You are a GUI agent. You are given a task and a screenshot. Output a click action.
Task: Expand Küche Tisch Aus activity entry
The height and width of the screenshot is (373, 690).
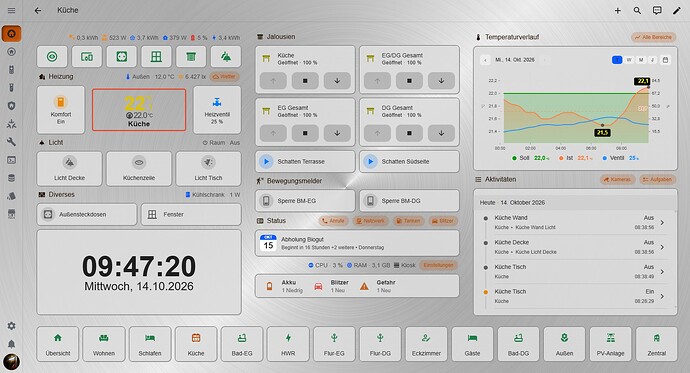pyautogui.click(x=575, y=271)
